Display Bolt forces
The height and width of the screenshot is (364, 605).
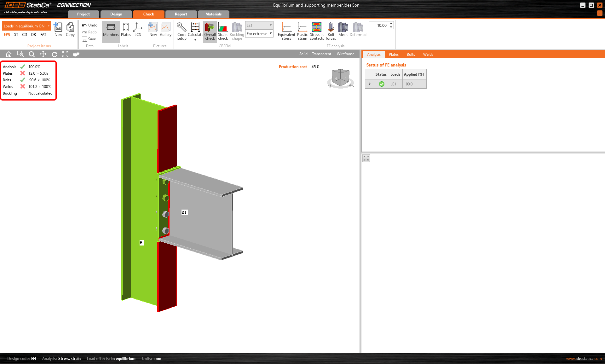click(331, 31)
